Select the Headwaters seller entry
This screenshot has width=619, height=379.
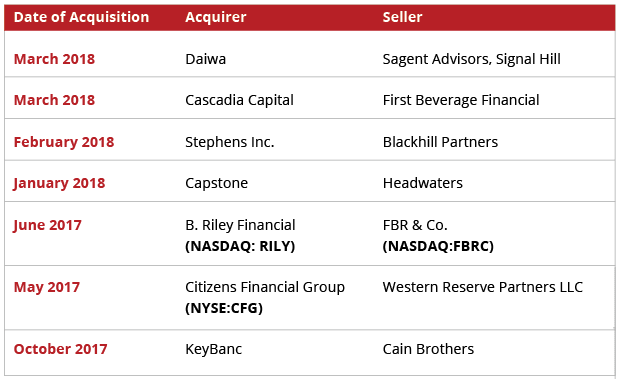422,183
